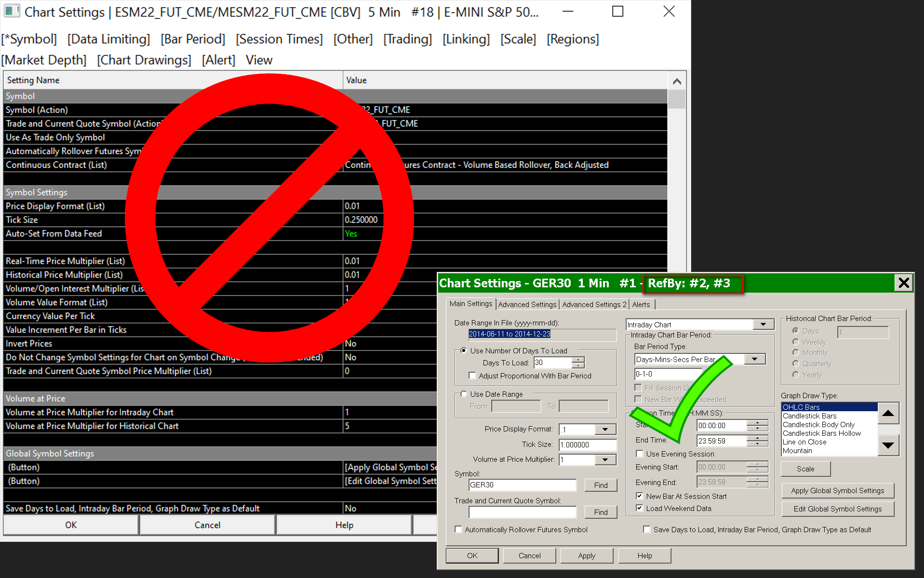
Task: Open the [Linking] menu
Action: coord(466,39)
